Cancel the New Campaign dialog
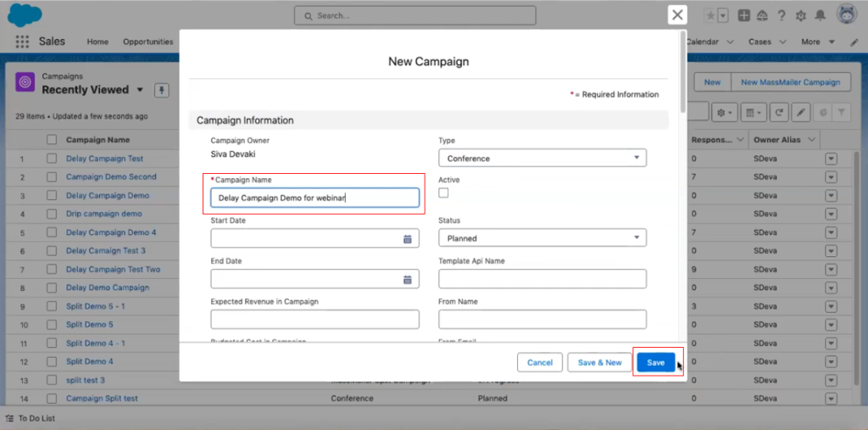868x430 pixels. pyautogui.click(x=540, y=362)
